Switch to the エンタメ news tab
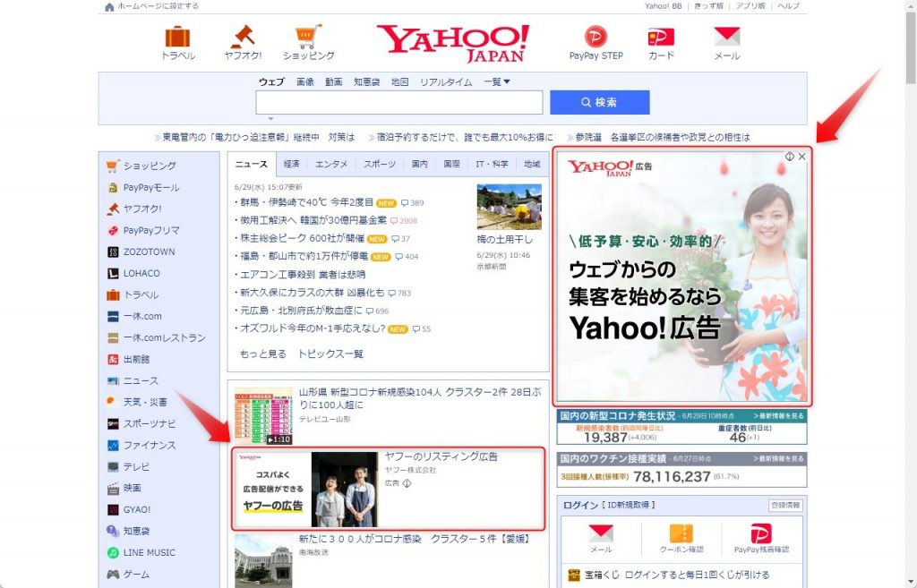917x588 pixels. 331,165
